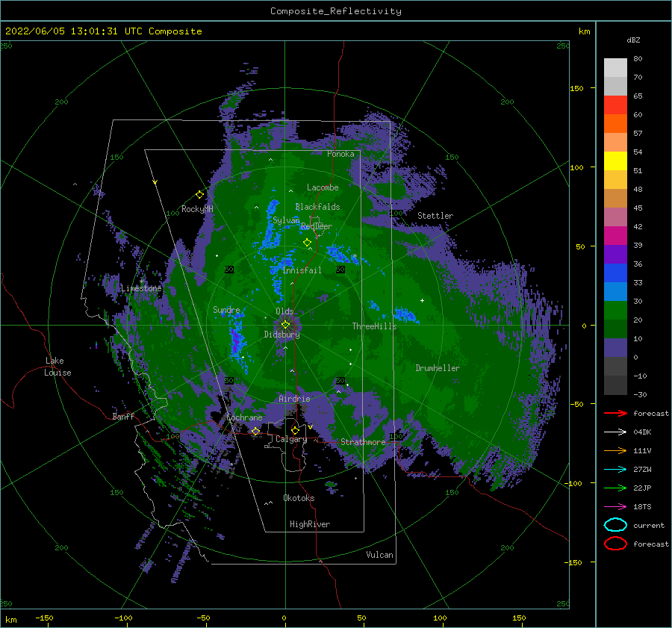Click the RockyMH label
The height and width of the screenshot is (628, 672).
coord(197,209)
